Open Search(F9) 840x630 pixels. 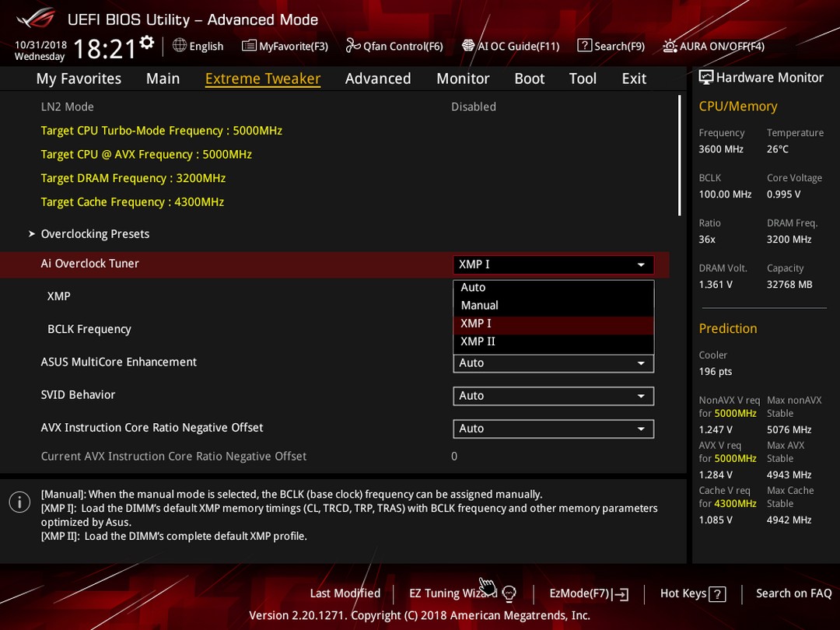(611, 46)
